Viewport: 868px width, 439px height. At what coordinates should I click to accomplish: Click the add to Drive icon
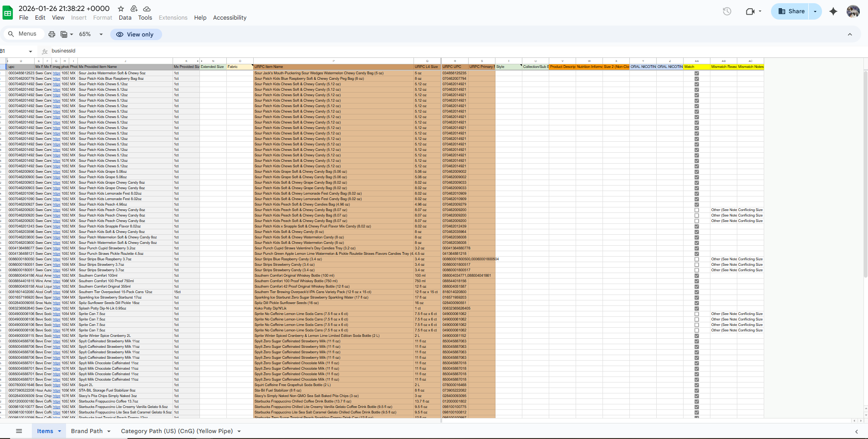[x=134, y=9]
